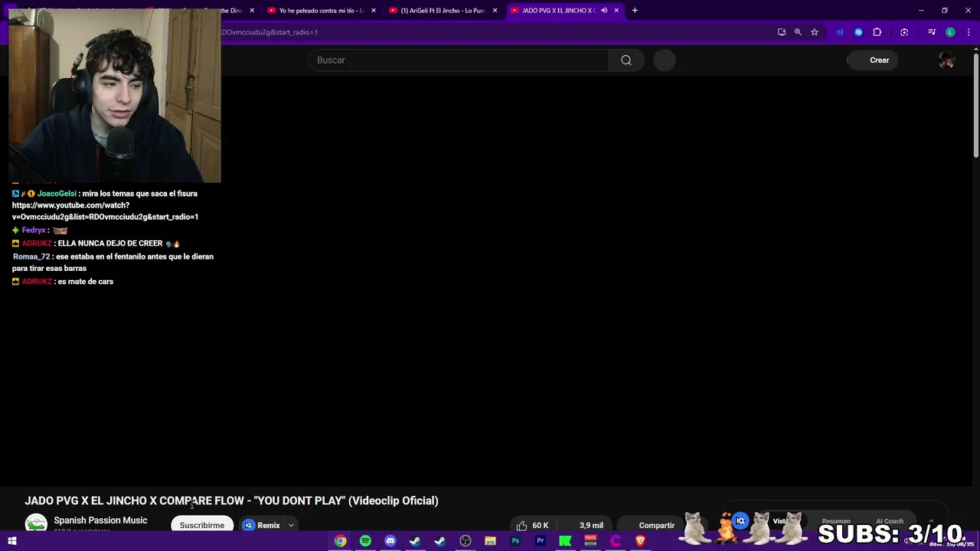Click the Remix button
Image resolution: width=980 pixels, height=551 pixels.
coord(262,526)
